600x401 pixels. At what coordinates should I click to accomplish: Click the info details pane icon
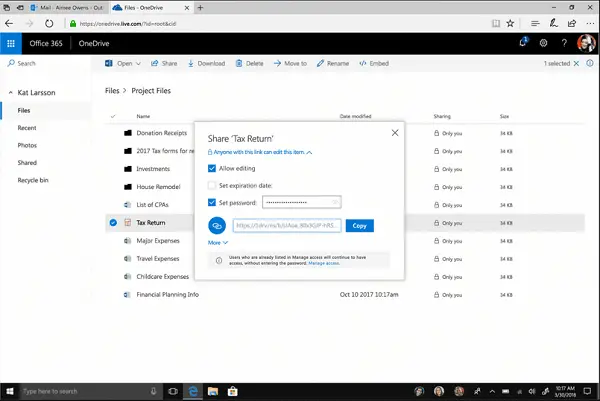click(x=590, y=63)
